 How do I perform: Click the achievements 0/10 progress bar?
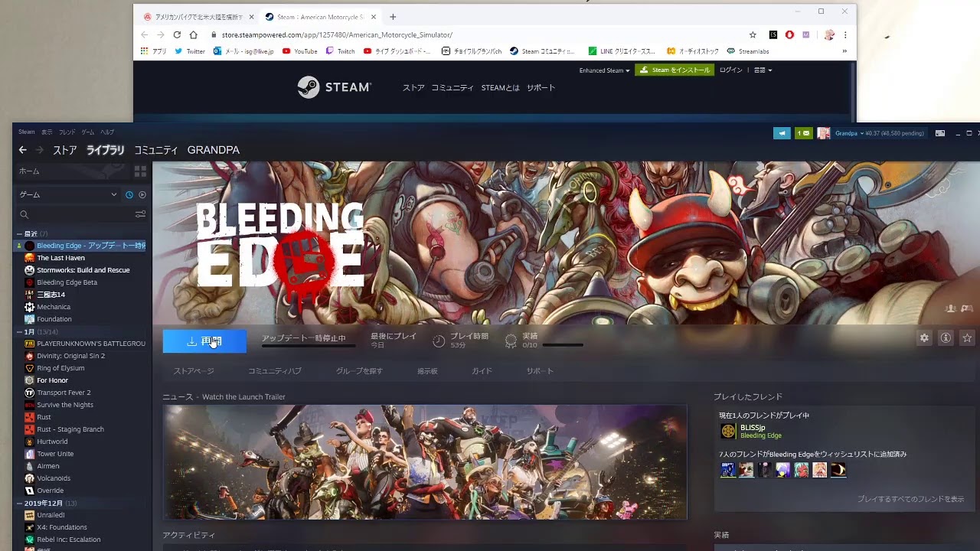(563, 345)
